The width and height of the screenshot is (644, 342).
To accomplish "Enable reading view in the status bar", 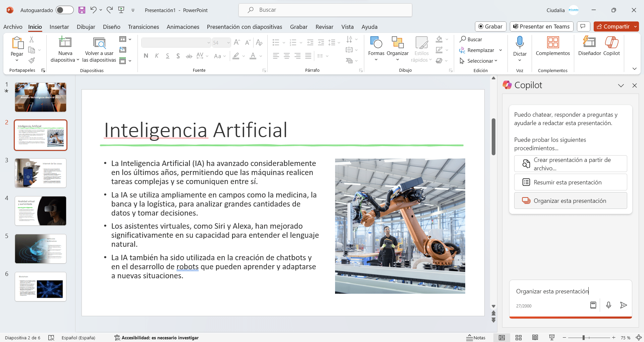I will click(535, 338).
